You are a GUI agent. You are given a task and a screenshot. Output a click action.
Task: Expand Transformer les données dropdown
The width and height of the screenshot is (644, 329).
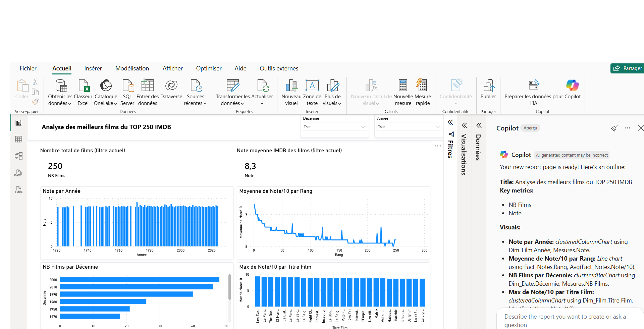tap(242, 103)
